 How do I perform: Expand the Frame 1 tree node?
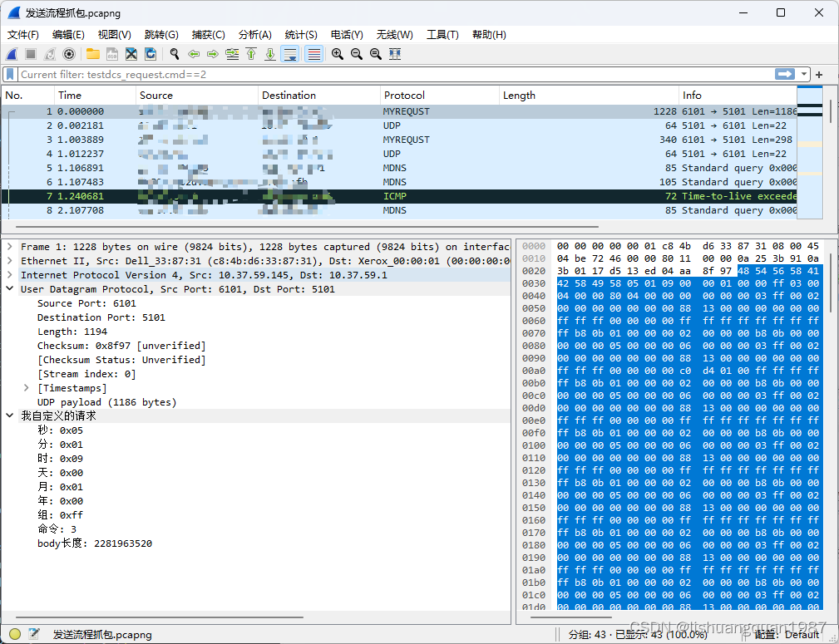[x=10, y=247]
